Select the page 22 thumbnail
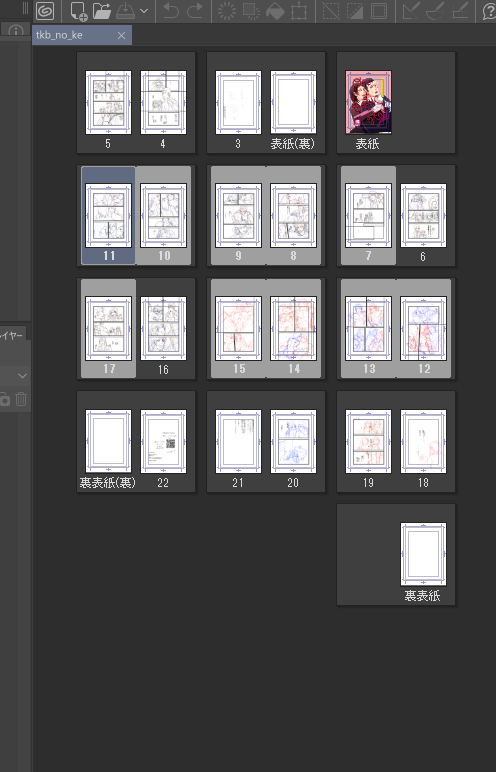 (164, 442)
